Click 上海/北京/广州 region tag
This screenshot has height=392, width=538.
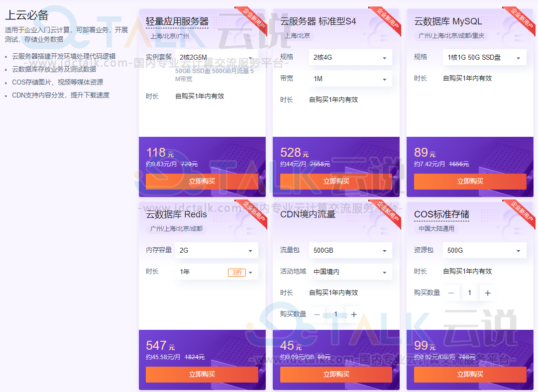pos(170,36)
